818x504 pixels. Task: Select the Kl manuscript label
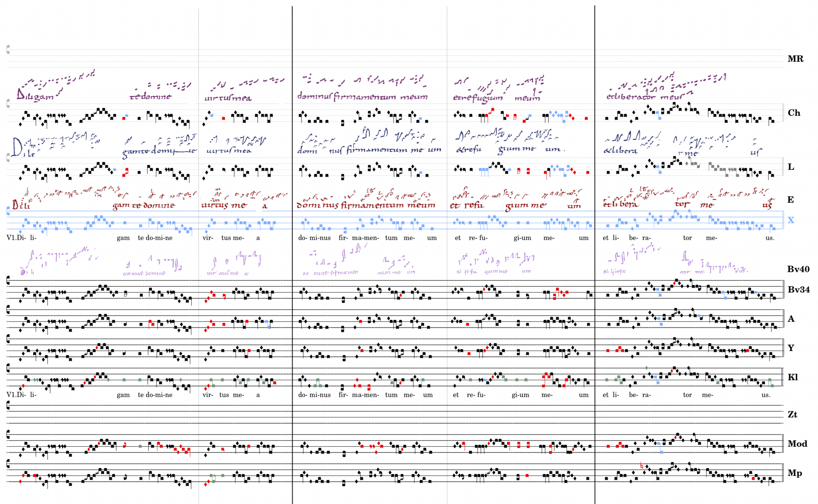click(x=793, y=377)
